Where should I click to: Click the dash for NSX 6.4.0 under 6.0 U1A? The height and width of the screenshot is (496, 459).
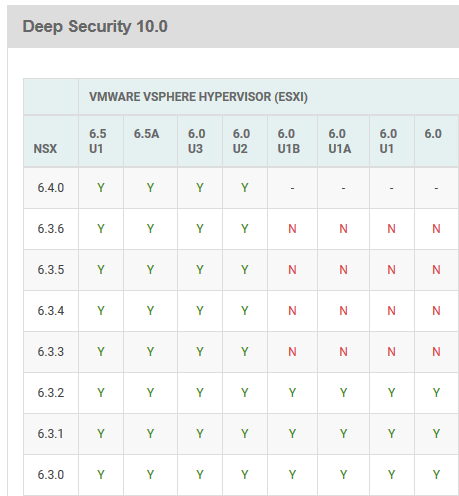[x=343, y=189]
